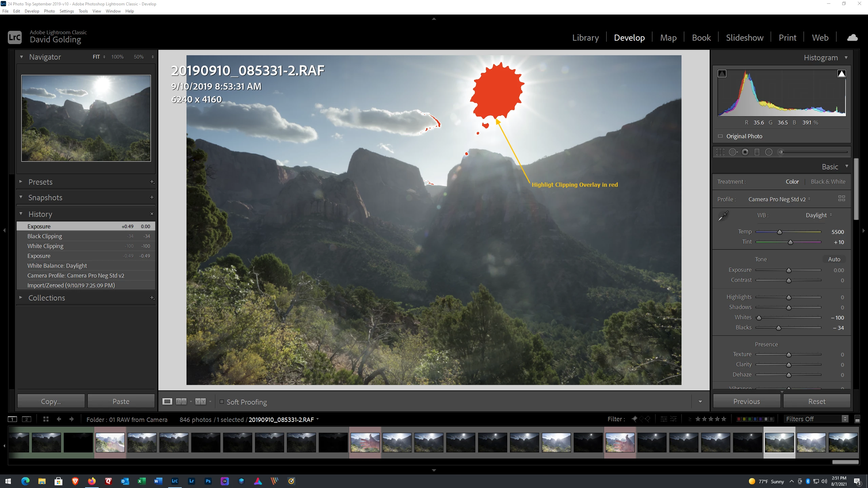Switch to Grid view in filmstrip bar
Viewport: 868px width, 488px height.
pyautogui.click(x=46, y=419)
